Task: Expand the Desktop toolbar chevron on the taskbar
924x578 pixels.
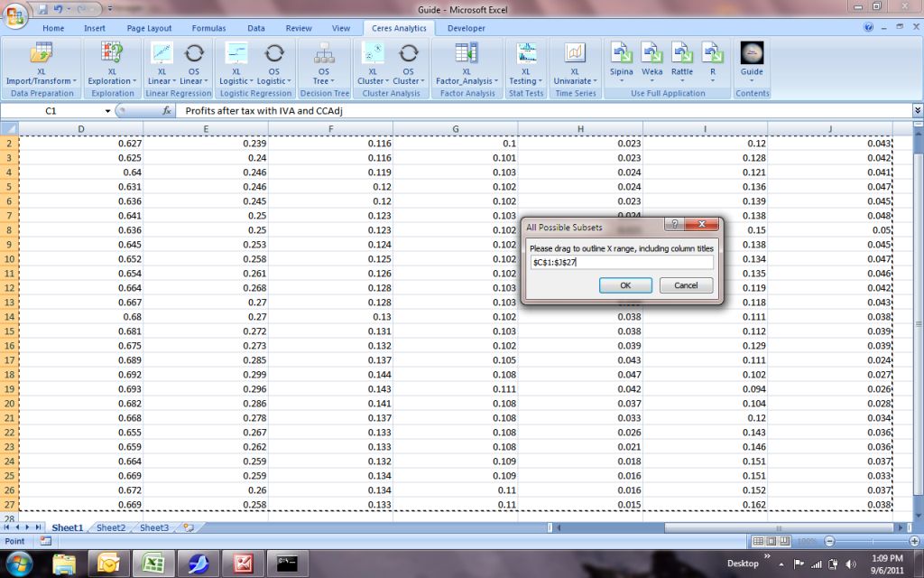Action: click(767, 555)
